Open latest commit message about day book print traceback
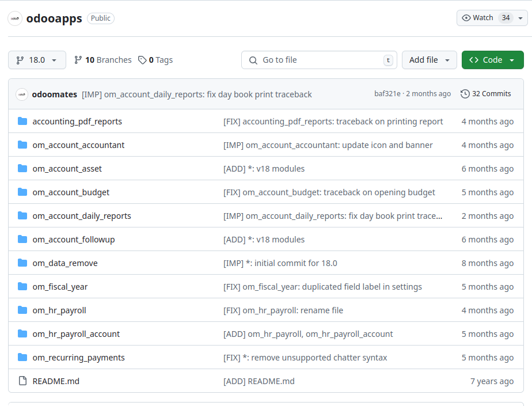532x406 pixels. coord(197,94)
